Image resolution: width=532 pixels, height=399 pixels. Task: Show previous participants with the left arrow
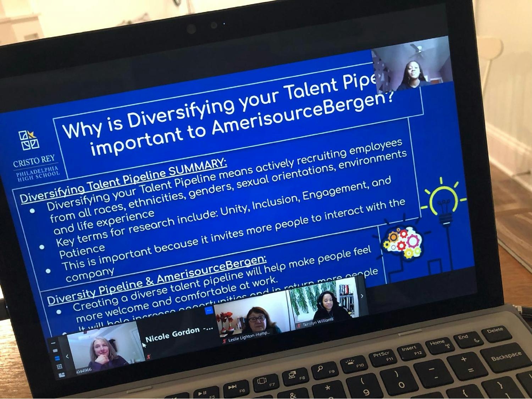point(67,356)
